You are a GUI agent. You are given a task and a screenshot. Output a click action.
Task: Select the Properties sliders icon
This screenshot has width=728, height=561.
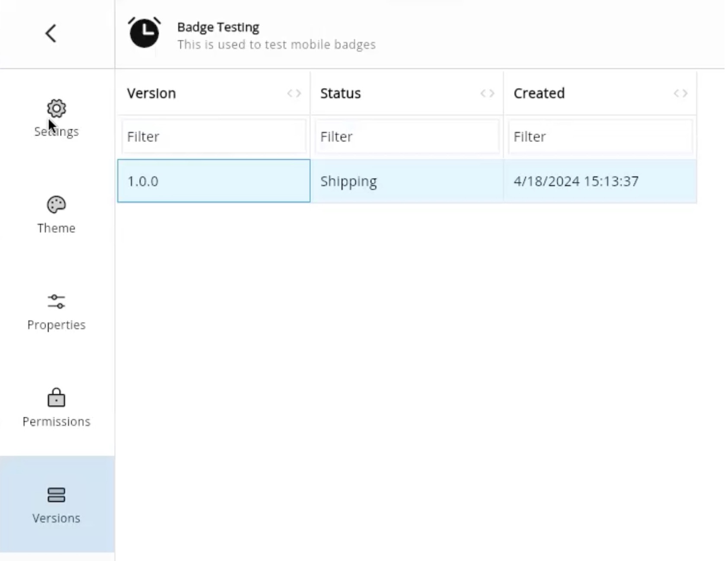(x=56, y=302)
